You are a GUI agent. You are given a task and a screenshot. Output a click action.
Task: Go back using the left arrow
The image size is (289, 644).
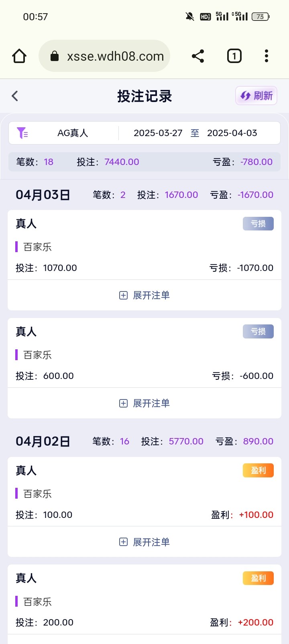coord(15,96)
